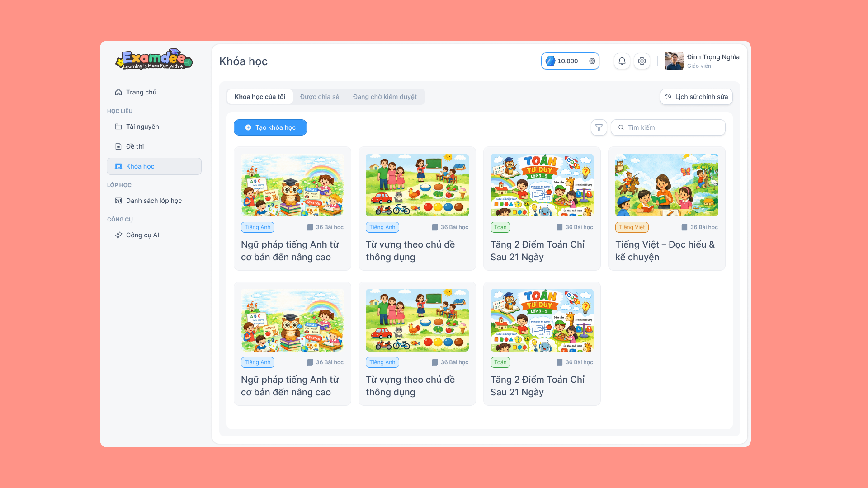Click the Trang chủ home icon
Screen dimensions: 868x488
[x=118, y=92]
